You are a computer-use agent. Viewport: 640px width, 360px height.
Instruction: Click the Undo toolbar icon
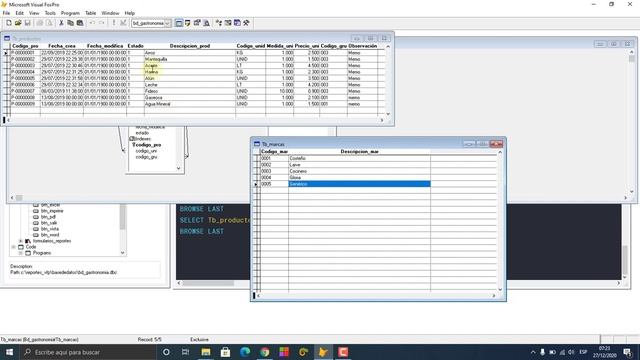point(92,23)
